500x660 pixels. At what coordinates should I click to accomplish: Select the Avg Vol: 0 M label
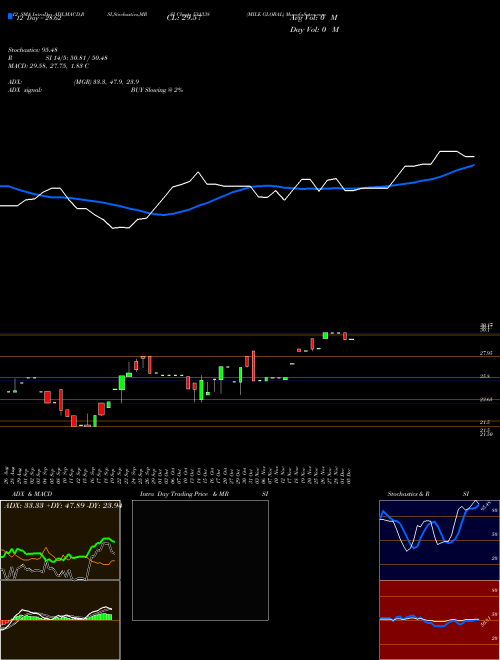coord(314,18)
